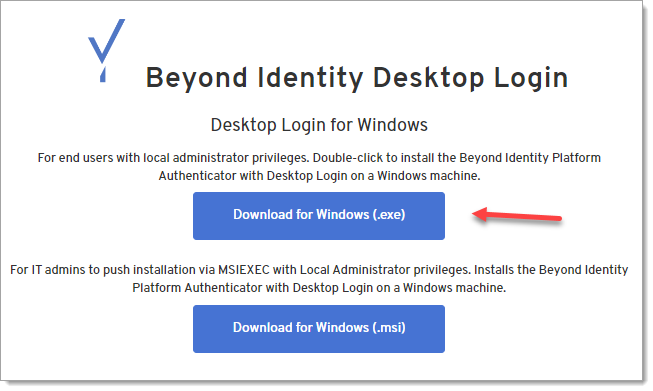
Task: Click the paragraph about IT admins MSIEXEC installation
Action: click(x=319, y=279)
